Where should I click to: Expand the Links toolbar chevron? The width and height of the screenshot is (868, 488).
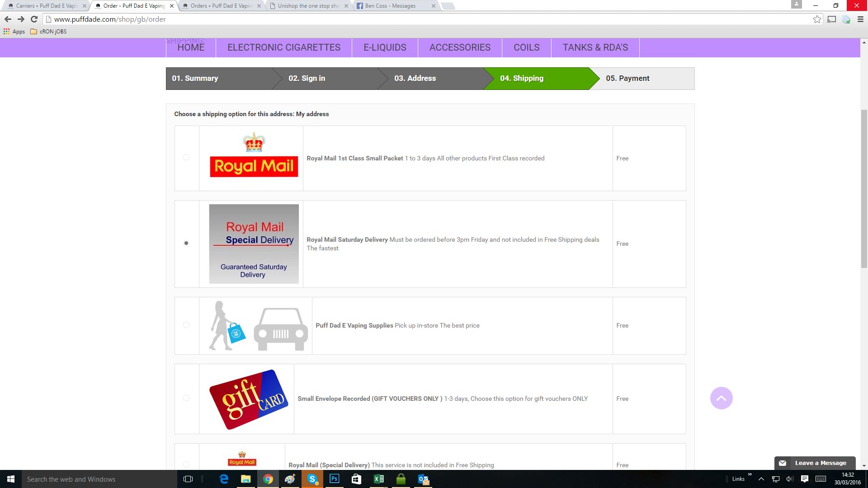[x=750, y=474]
